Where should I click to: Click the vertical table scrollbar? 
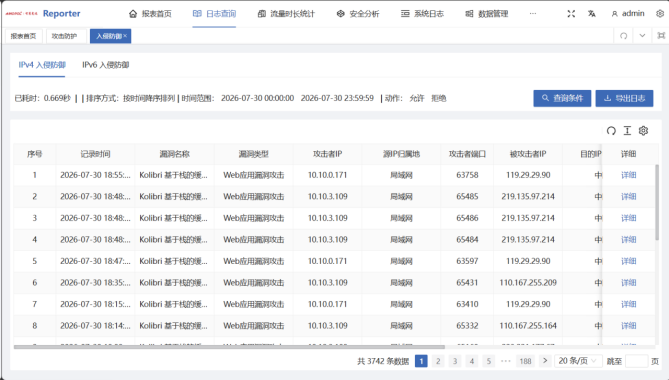coord(657,202)
